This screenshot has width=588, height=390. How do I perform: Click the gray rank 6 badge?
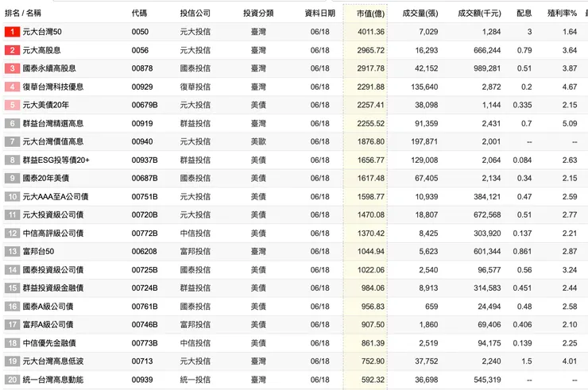click(x=12, y=123)
